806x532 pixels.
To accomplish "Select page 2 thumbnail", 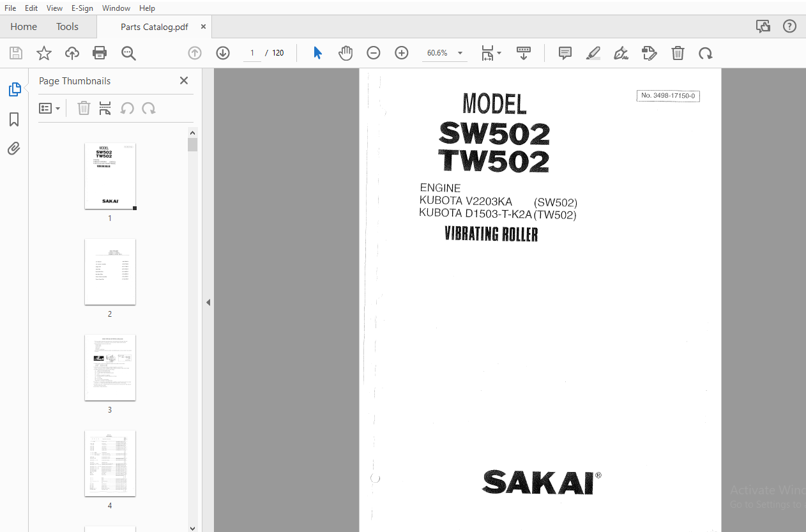I will [110, 271].
